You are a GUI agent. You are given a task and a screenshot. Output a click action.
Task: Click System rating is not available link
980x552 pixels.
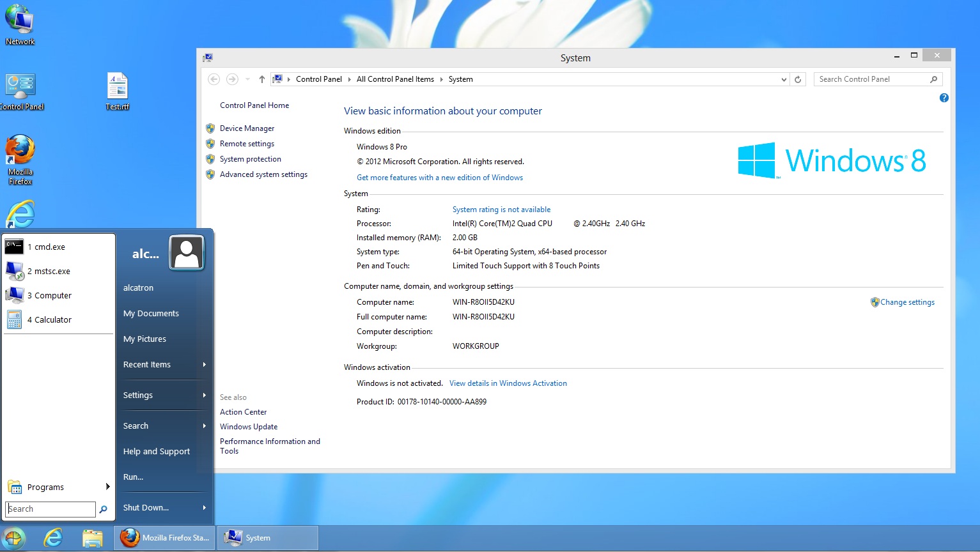pyautogui.click(x=501, y=210)
